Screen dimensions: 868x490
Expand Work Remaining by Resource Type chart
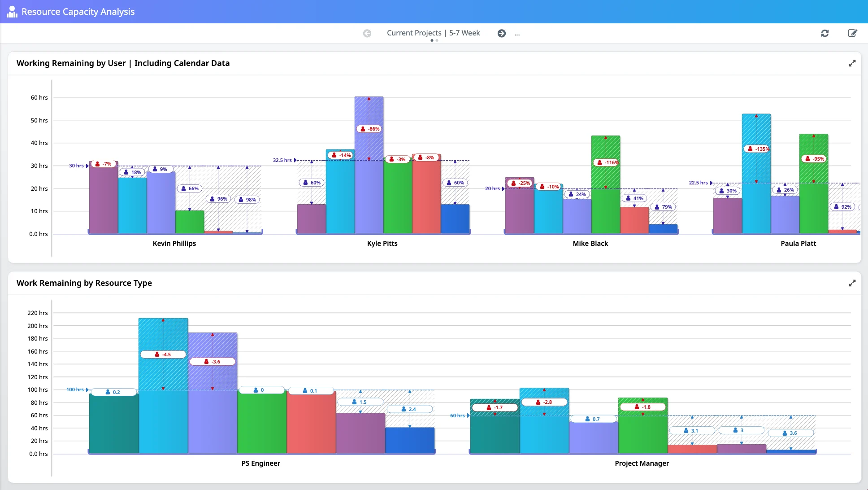[852, 283]
